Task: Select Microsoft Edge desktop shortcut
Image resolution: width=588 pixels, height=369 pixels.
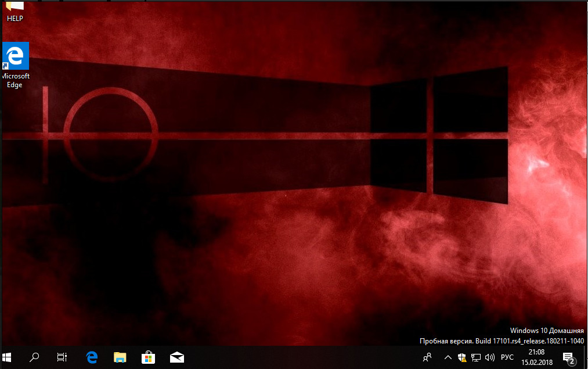Action: pos(15,65)
